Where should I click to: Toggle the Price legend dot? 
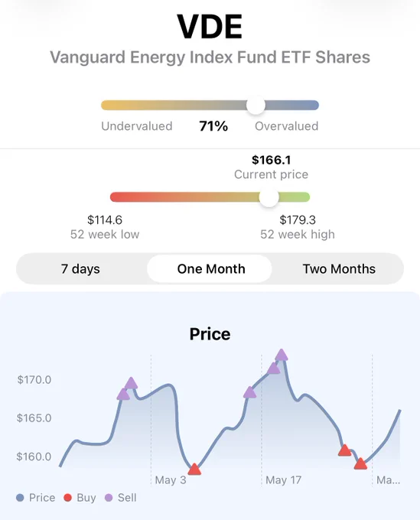coord(20,498)
